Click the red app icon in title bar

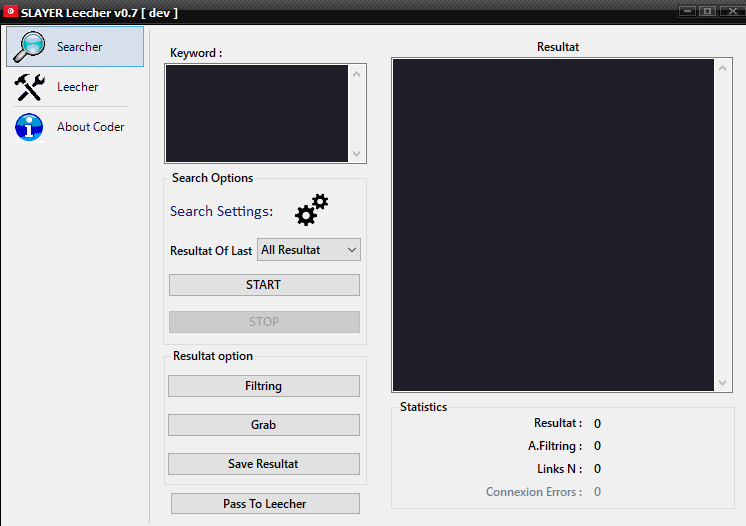[10, 11]
